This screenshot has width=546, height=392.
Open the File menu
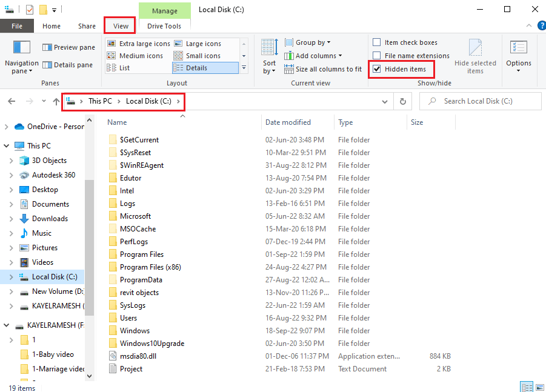click(x=17, y=26)
